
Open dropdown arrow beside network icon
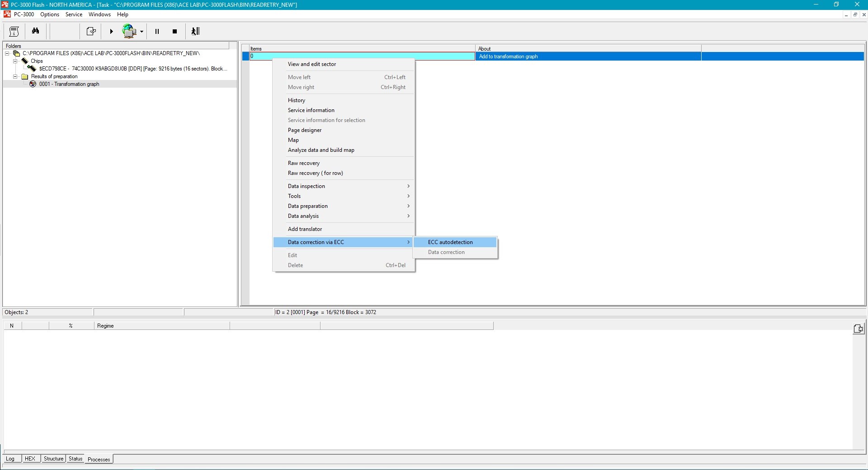coord(142,32)
